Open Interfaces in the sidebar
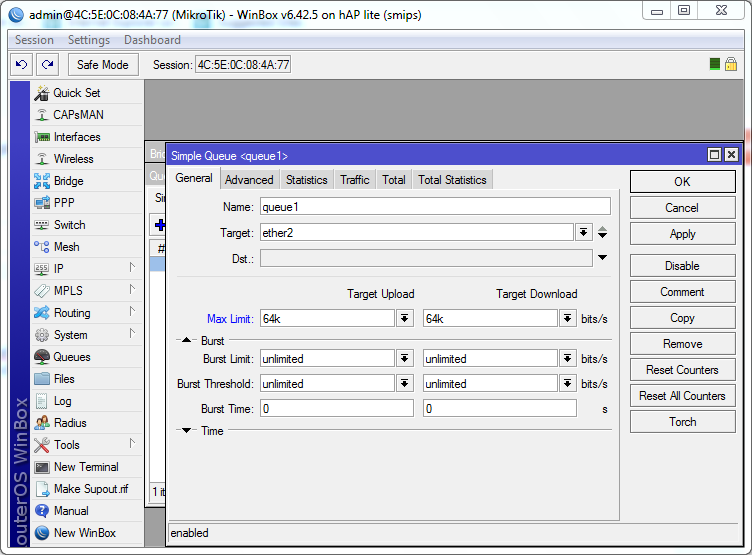Viewport: 752px width, 555px height. tap(88, 137)
